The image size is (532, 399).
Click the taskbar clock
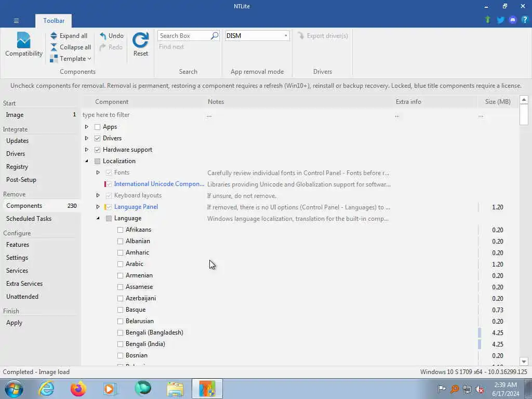[x=506, y=389]
